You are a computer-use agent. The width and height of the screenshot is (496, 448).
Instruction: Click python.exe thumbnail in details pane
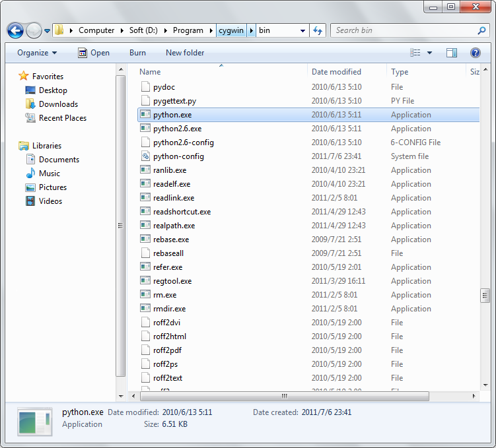(35, 422)
